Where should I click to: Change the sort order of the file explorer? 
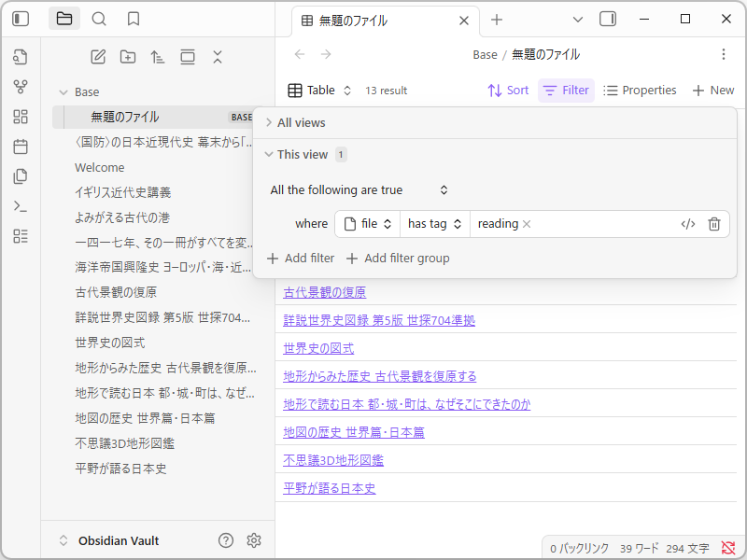(157, 57)
